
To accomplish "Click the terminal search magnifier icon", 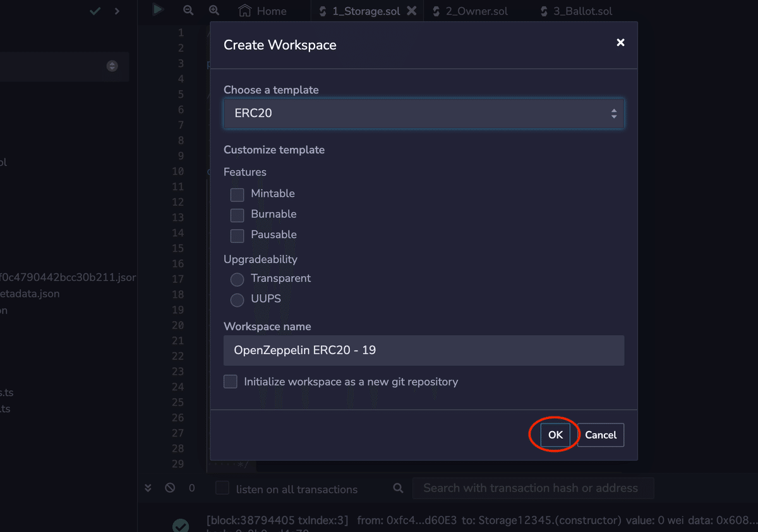I will [x=398, y=488].
